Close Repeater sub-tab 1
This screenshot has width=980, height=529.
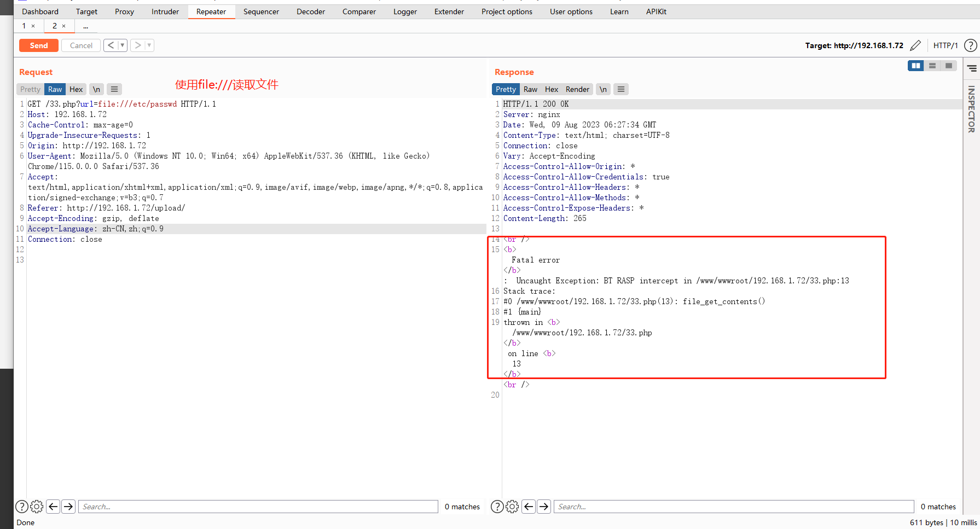pyautogui.click(x=33, y=26)
